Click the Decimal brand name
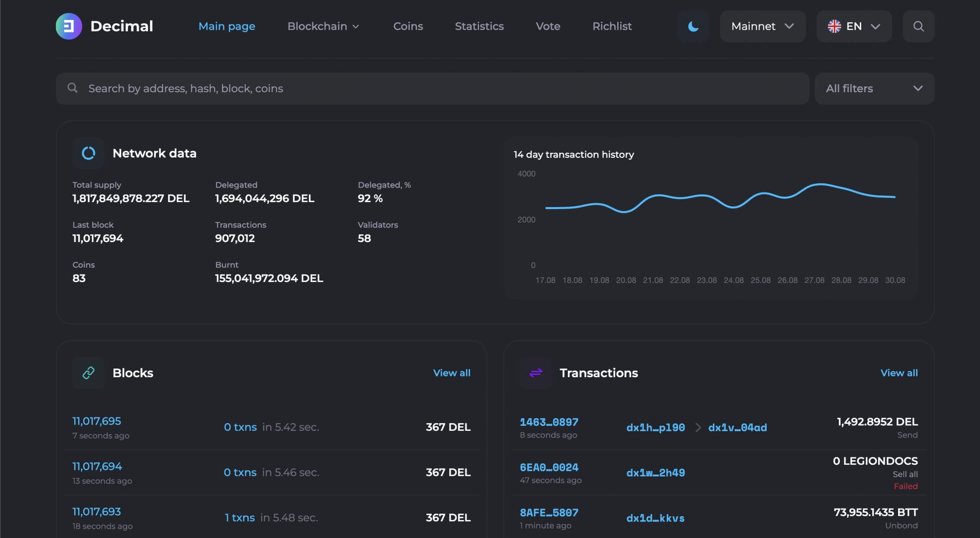This screenshot has height=538, width=980. click(x=122, y=26)
